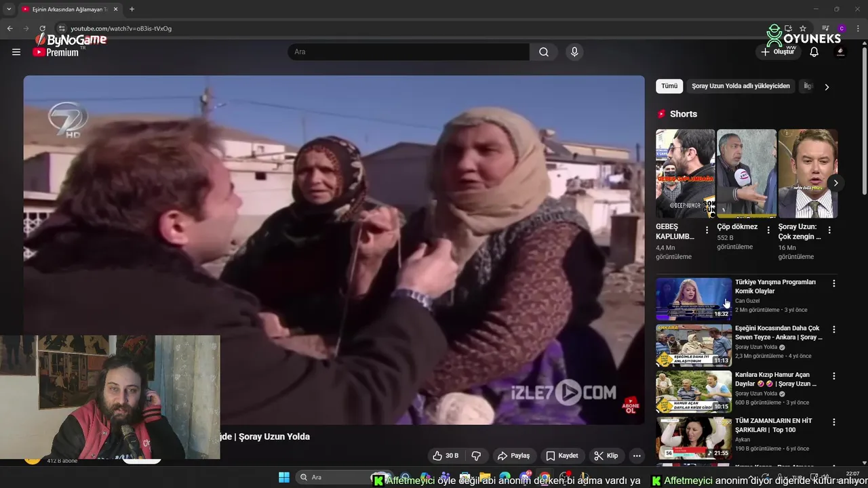Open Karılara Kızıp Hamur Açan Dayılar title
Viewport: 868px width, 488px height.
(x=776, y=379)
